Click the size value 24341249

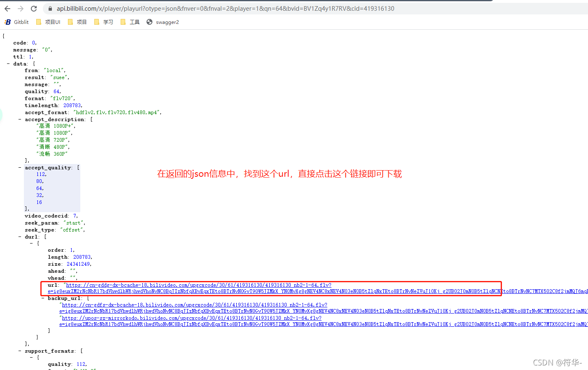78,264
